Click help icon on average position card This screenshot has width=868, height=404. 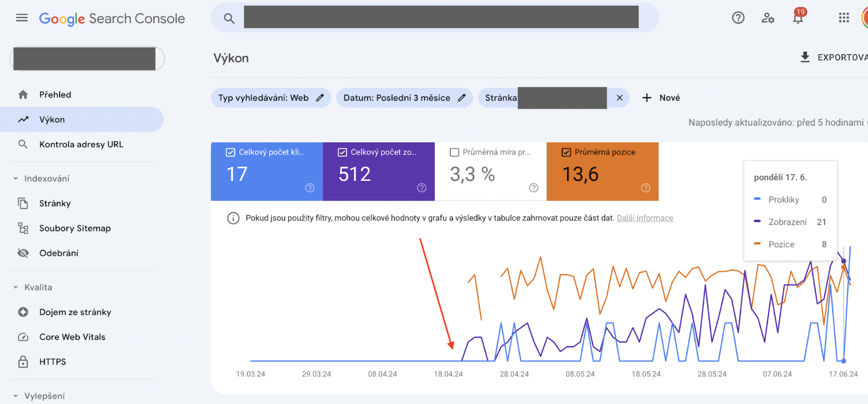(x=645, y=188)
